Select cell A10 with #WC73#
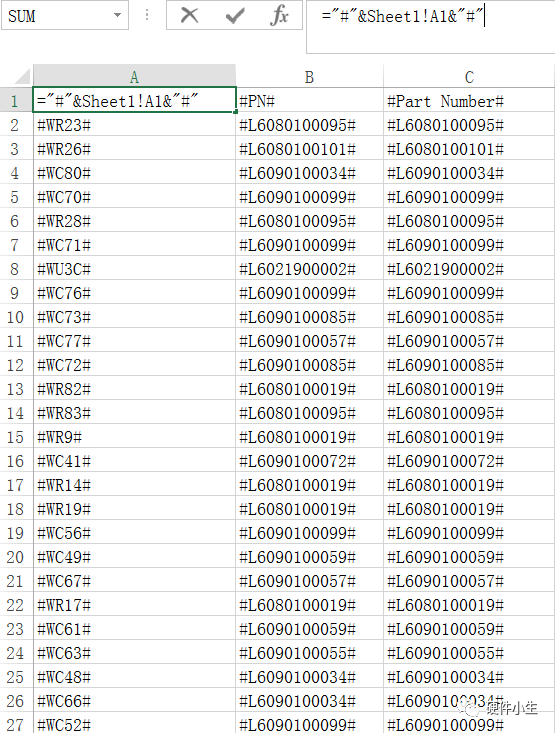The width and height of the screenshot is (555, 733). [x=134, y=316]
